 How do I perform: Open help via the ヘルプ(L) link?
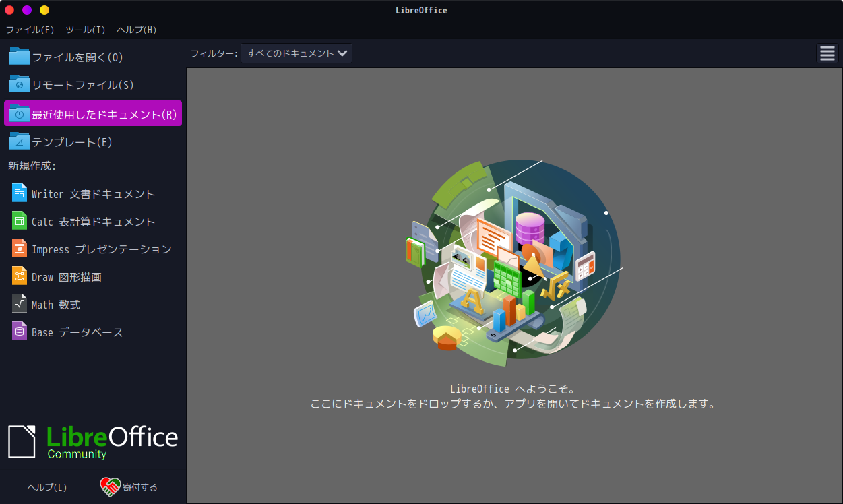click(x=46, y=486)
